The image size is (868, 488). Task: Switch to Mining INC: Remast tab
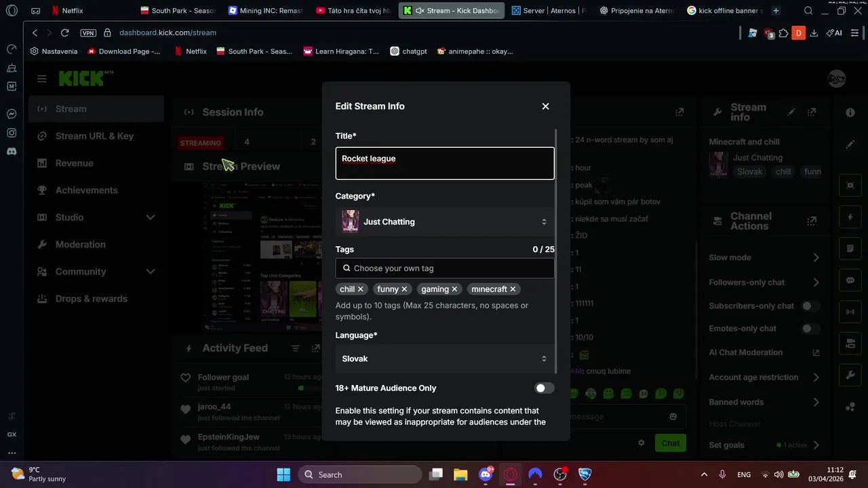267,11
